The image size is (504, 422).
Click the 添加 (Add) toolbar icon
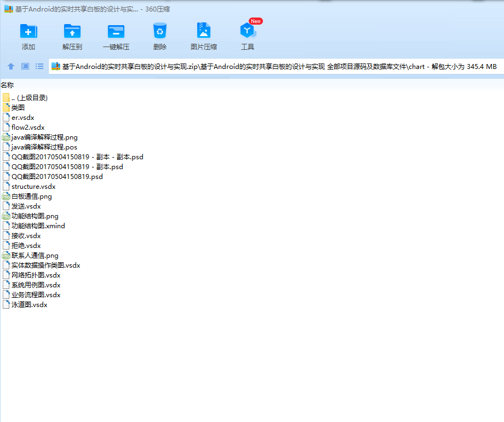coord(28,32)
